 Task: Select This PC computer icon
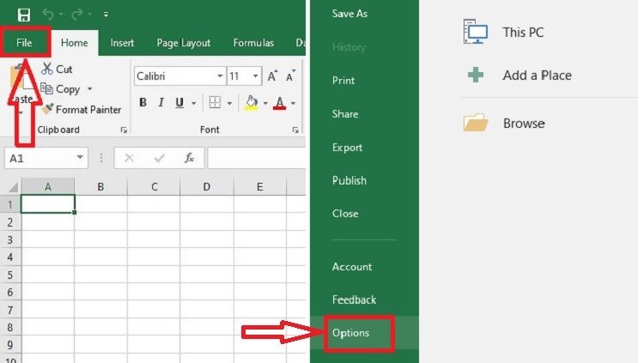pyautogui.click(x=476, y=32)
